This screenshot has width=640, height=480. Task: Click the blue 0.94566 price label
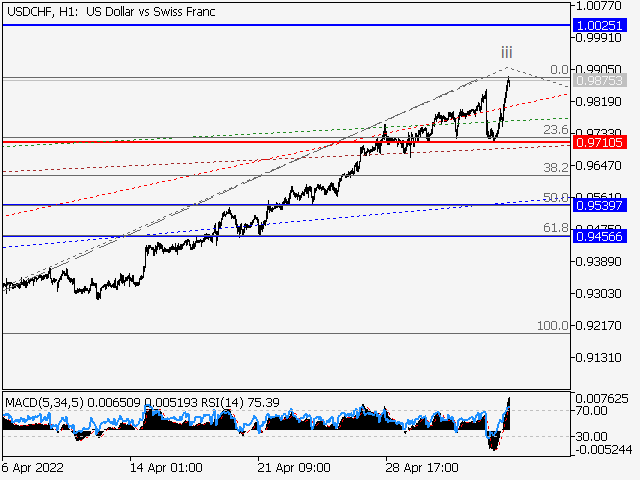pyautogui.click(x=600, y=236)
